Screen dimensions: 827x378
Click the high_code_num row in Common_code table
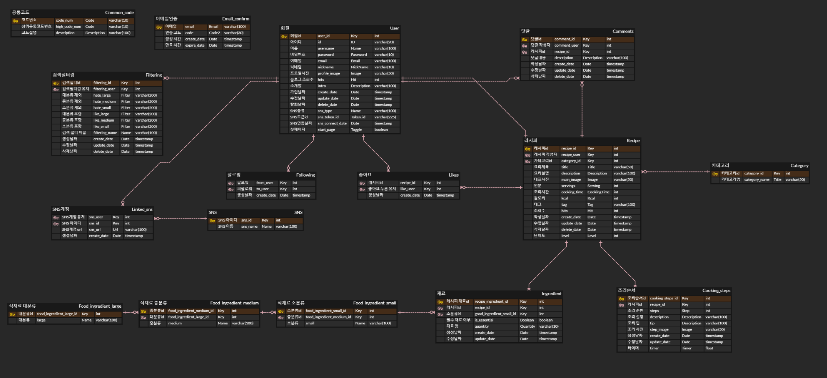pyautogui.click(x=73, y=26)
